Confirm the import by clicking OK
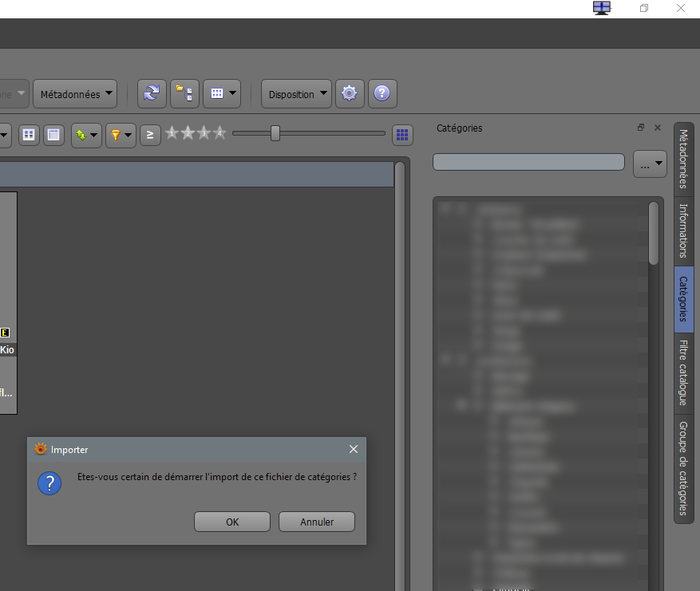The width and height of the screenshot is (700, 591). [x=231, y=522]
